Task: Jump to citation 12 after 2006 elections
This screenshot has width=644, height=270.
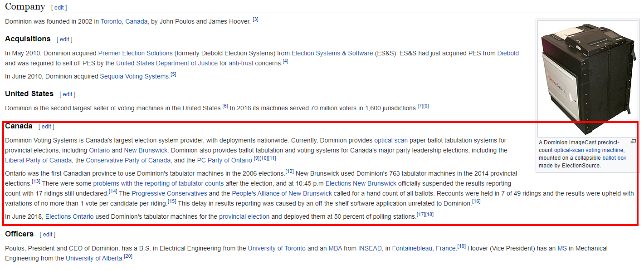Action: pos(290,172)
